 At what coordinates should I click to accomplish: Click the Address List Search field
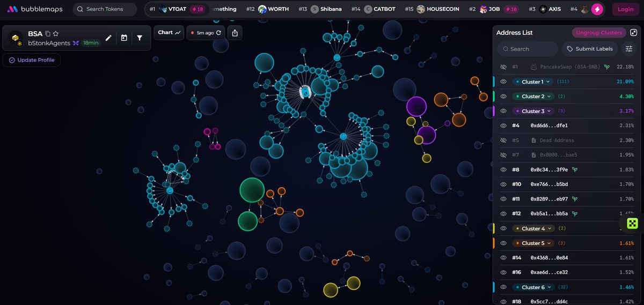[527, 49]
